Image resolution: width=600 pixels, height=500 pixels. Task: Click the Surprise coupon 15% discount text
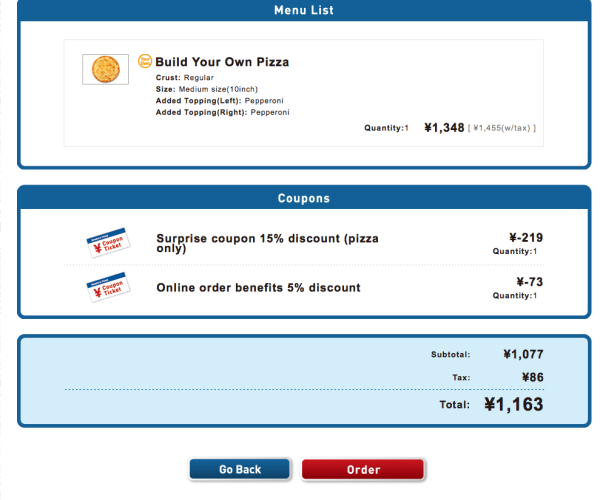[x=267, y=243]
